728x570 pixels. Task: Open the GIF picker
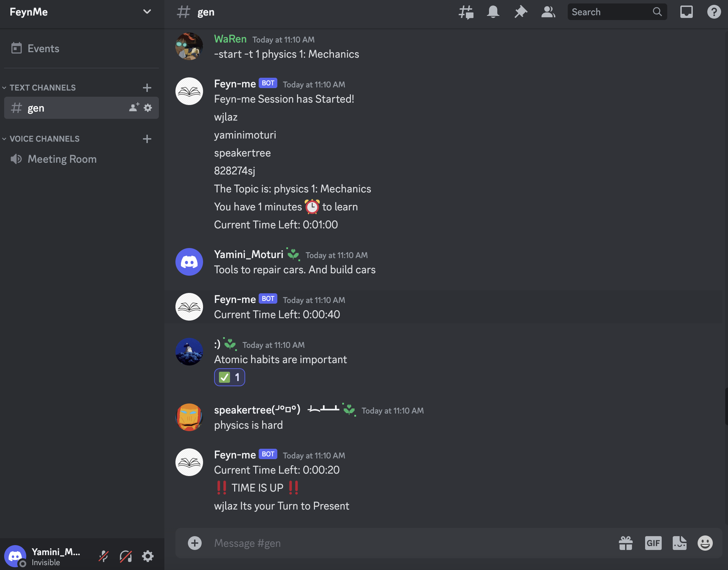653,543
